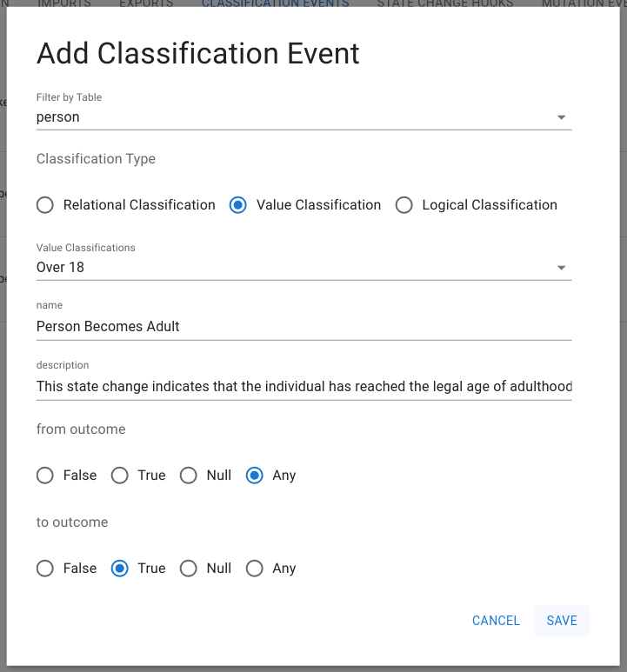Choose the Value Classification type option
Image resolution: width=627 pixels, height=672 pixels.
237,205
